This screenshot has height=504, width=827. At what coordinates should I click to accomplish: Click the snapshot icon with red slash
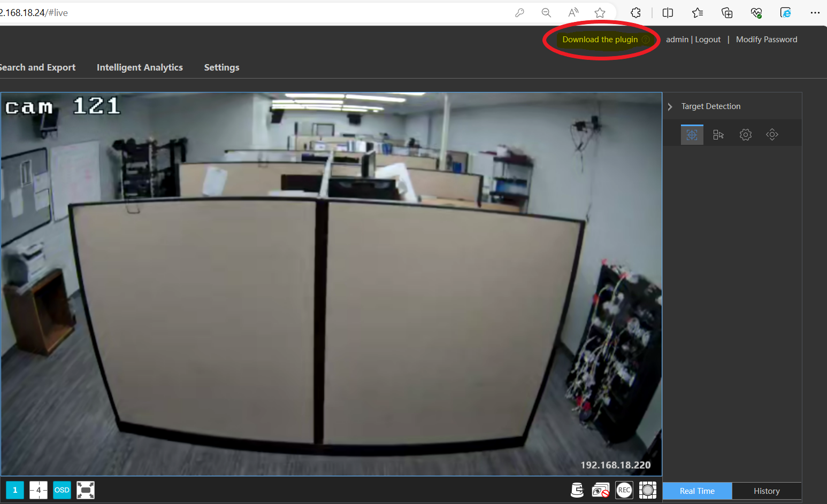pos(600,490)
